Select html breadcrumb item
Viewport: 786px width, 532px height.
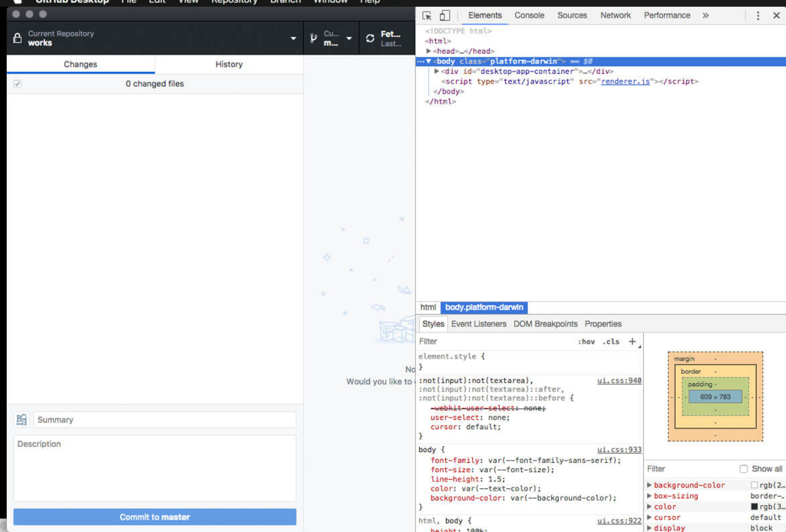pos(428,307)
